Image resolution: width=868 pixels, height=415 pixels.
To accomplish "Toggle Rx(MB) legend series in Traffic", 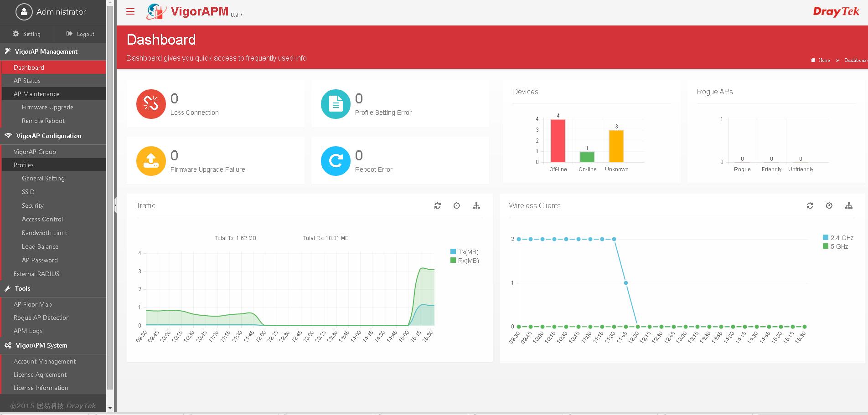I will click(465, 261).
